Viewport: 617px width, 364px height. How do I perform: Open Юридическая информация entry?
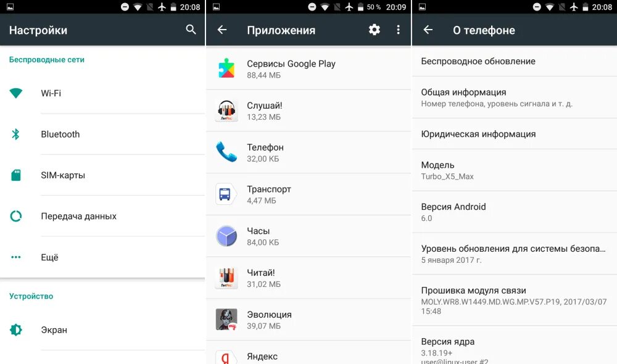pos(515,134)
